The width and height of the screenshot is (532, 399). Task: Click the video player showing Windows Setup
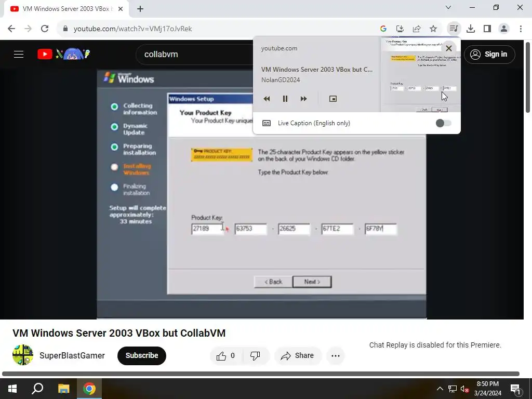pos(261,194)
